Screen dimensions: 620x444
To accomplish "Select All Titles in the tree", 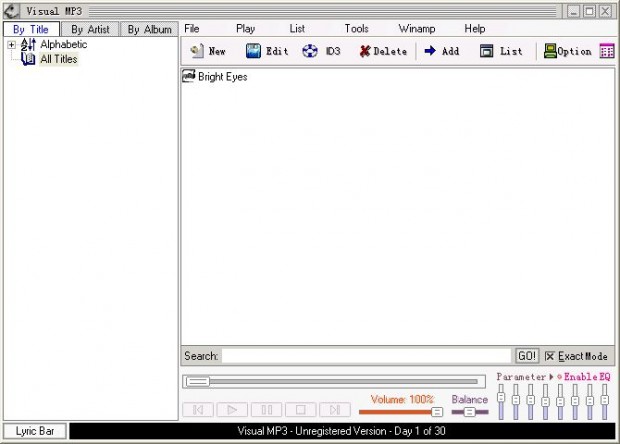I will tap(59, 59).
